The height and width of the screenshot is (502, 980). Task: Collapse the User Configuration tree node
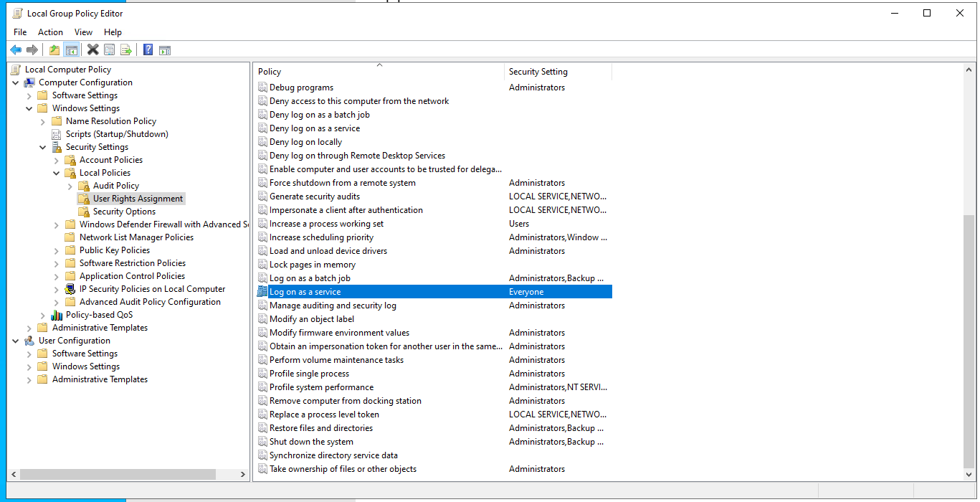pos(16,341)
